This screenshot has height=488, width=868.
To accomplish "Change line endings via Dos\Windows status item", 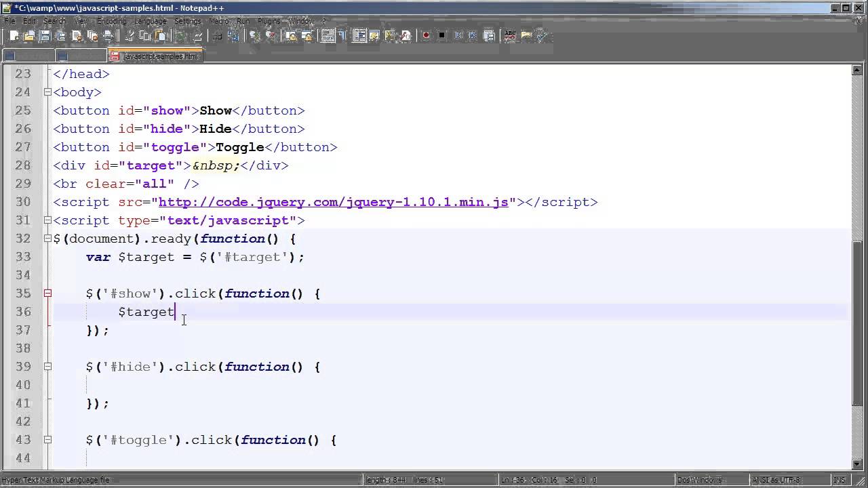I will pyautogui.click(x=701, y=480).
